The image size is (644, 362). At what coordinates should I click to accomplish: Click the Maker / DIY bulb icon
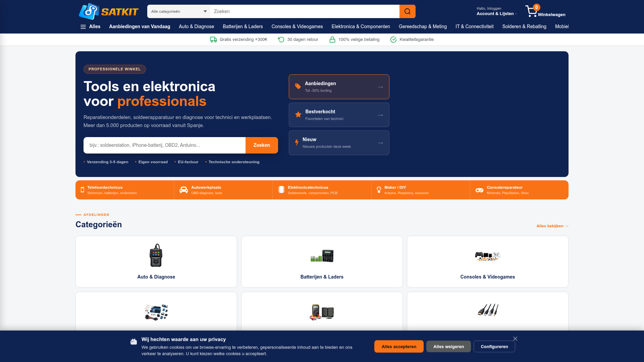(379, 190)
